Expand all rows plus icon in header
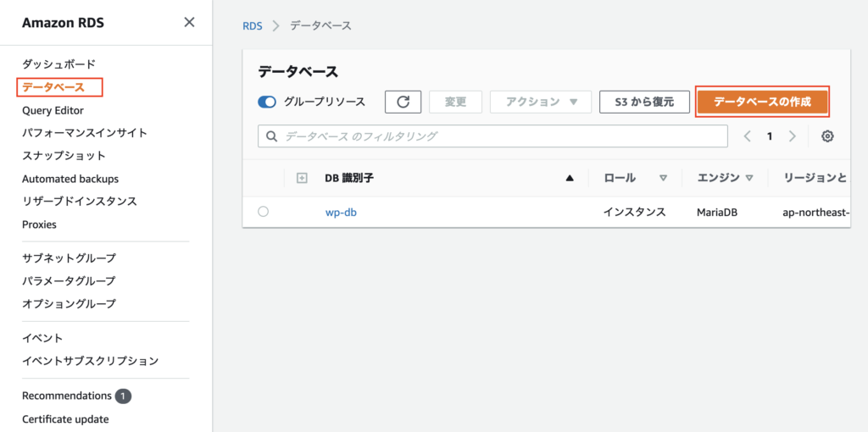The image size is (868, 432). click(301, 178)
